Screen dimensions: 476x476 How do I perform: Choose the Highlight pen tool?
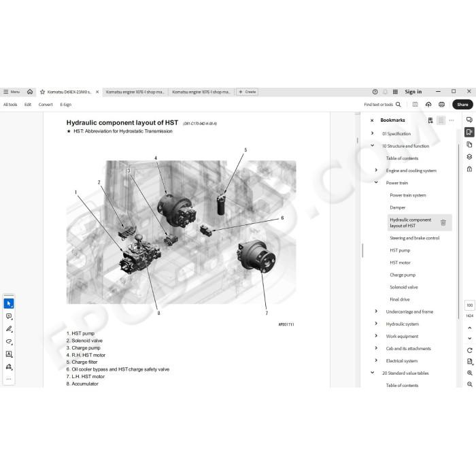pyautogui.click(x=9, y=329)
